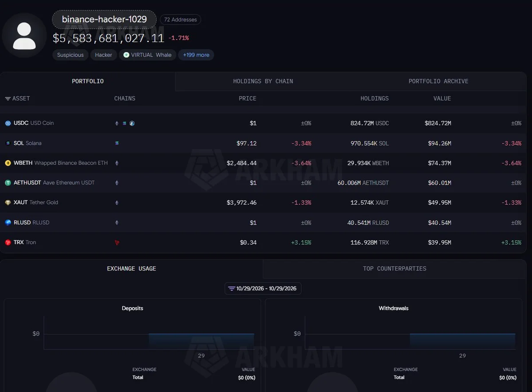Click the USDC token icon

point(8,123)
